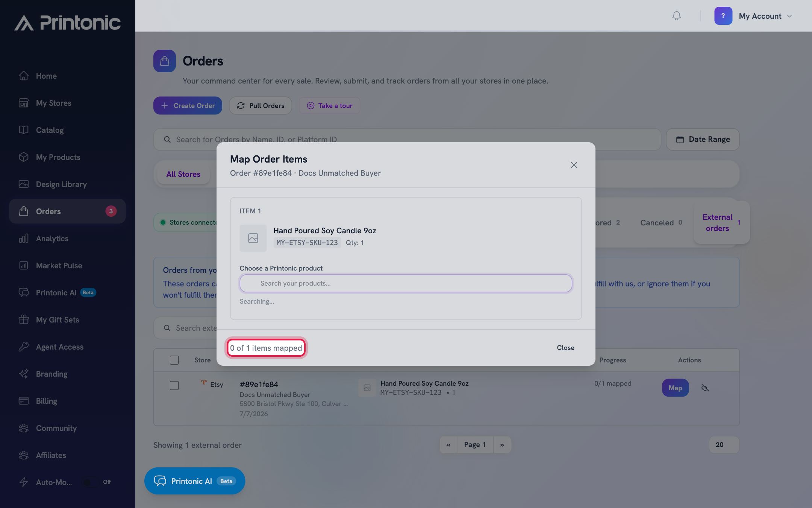812x508 pixels.
Task: Open Design Library in sidebar
Action: 67,184
